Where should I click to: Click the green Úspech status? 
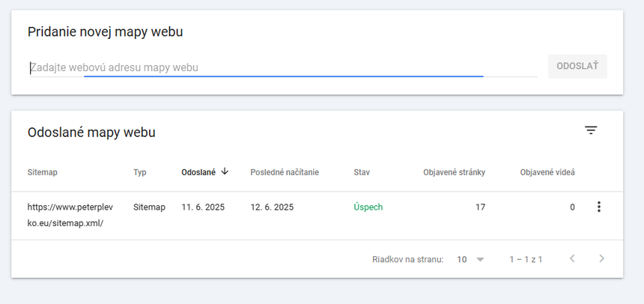click(368, 207)
